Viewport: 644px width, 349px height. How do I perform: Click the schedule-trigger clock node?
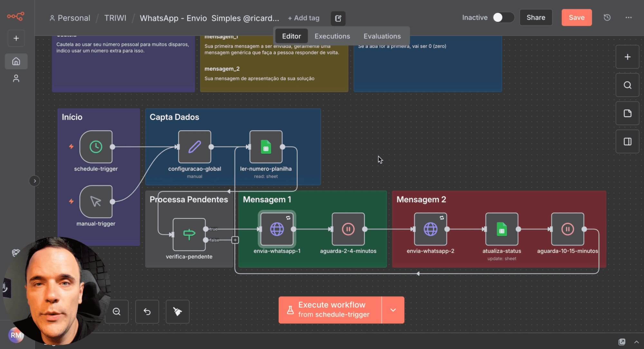(96, 147)
